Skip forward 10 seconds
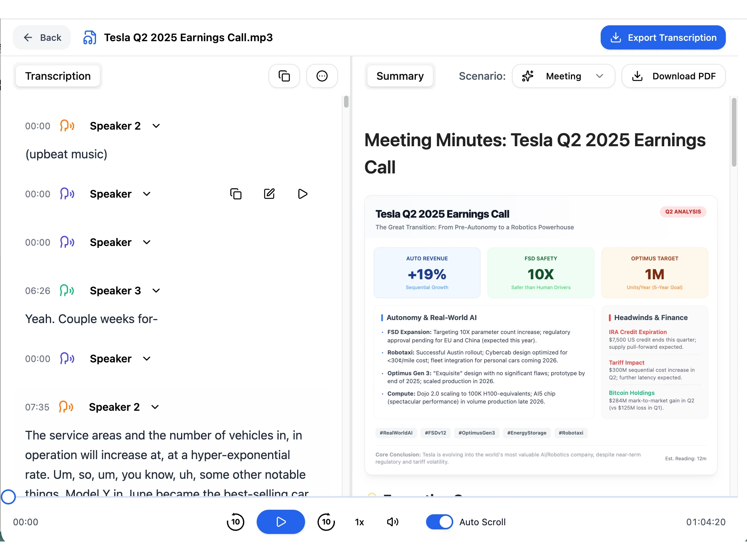This screenshot has height=560, width=747. point(326,522)
